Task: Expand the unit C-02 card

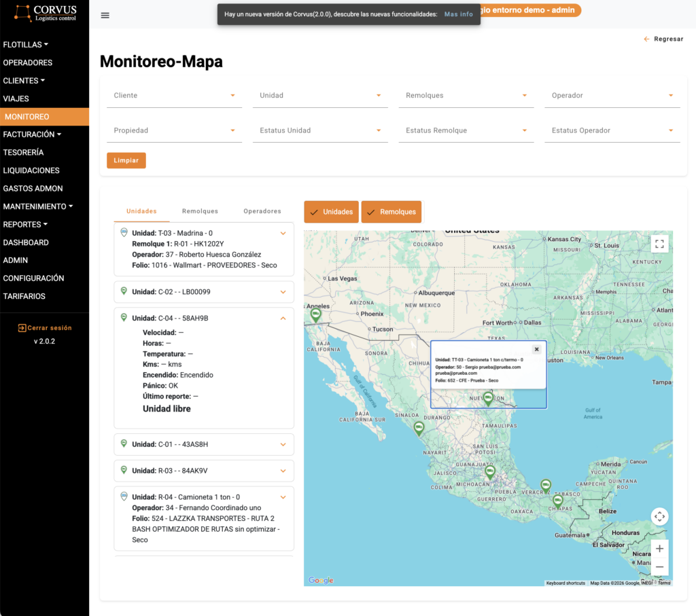Action: click(283, 292)
